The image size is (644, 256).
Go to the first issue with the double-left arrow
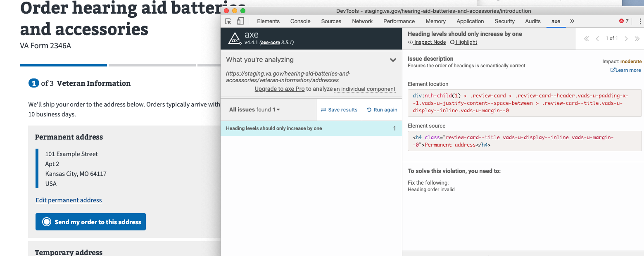(586, 38)
